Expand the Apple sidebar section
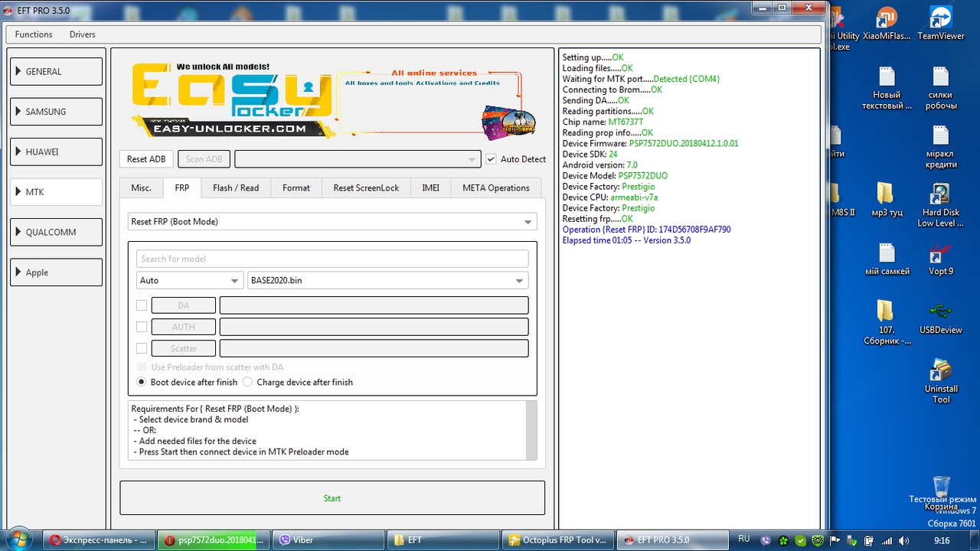The height and width of the screenshot is (551, 980). [55, 272]
